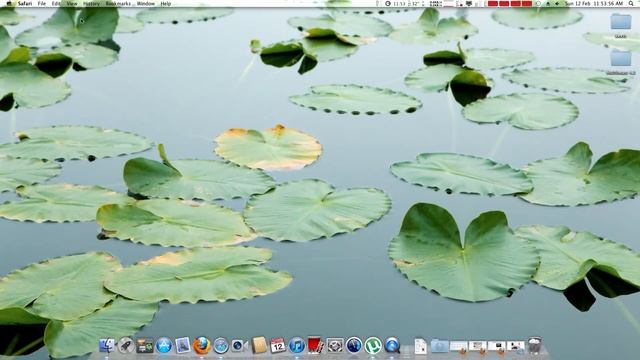This screenshot has height=360, width=640.
Task: Open the blue folder stack in Dock
Action: (439, 346)
